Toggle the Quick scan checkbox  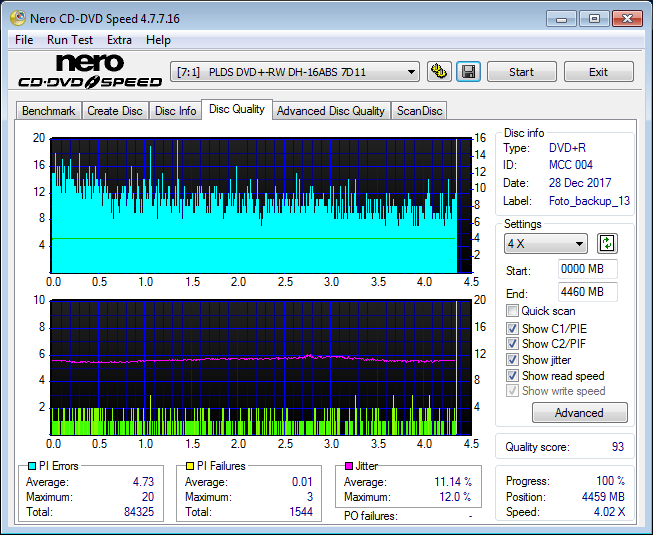pyautogui.click(x=512, y=311)
